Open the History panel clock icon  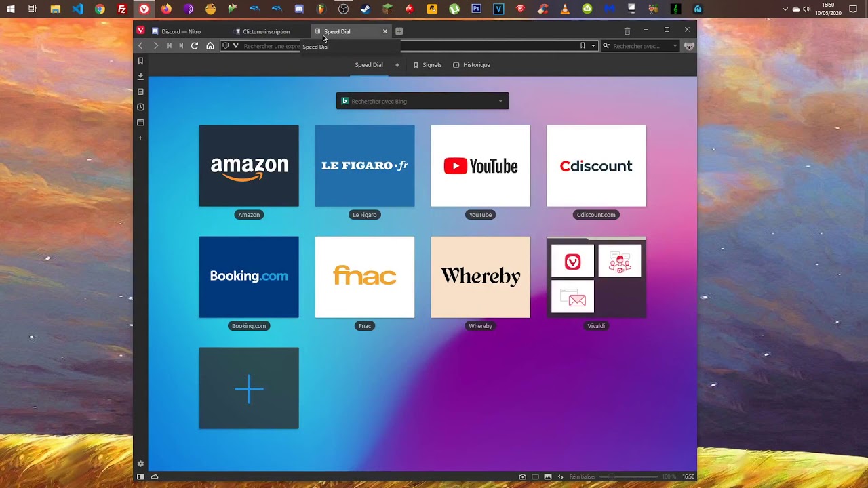click(x=140, y=107)
